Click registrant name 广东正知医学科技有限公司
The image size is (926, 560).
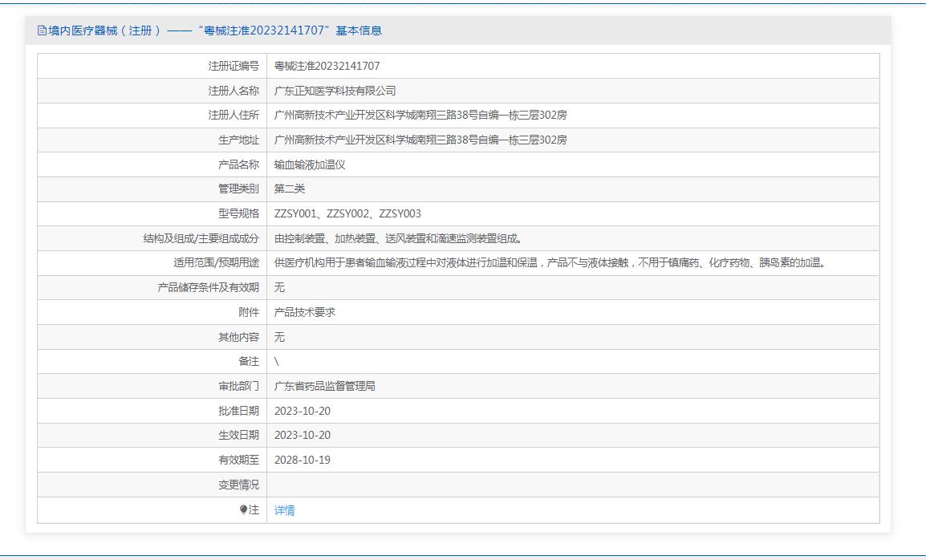[335, 91]
